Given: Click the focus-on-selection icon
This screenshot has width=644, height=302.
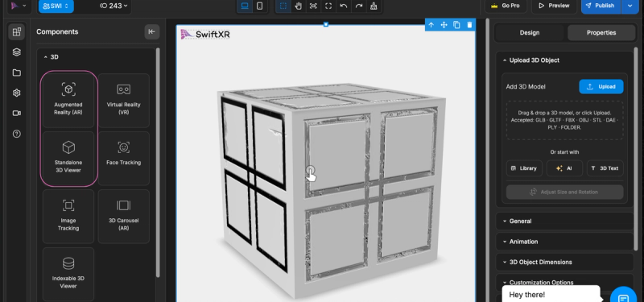Looking at the screenshot, I should [x=313, y=6].
